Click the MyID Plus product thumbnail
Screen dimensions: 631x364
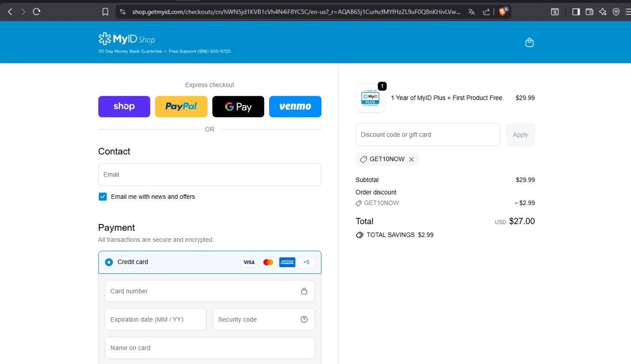pyautogui.click(x=370, y=98)
